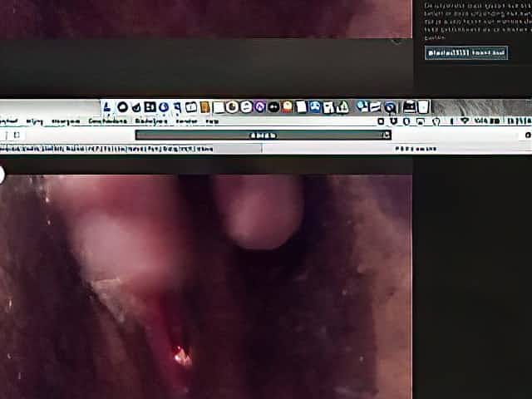This screenshot has width=532, height=399.
Task: Click the small toolbar icon below the menus
Action: 16,135
